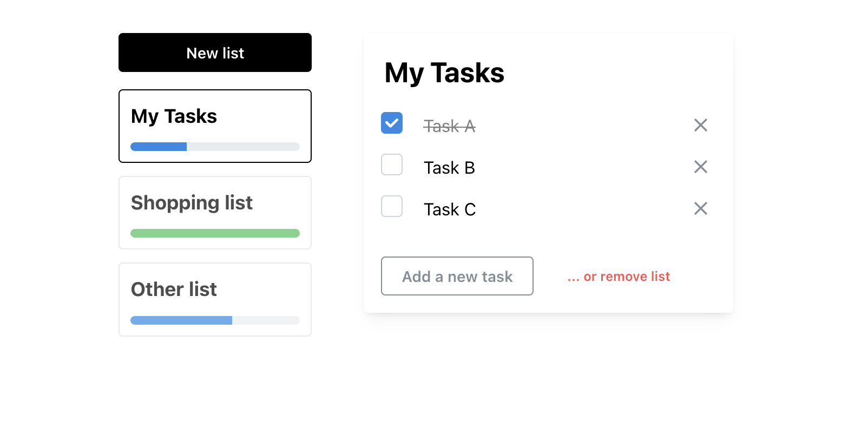Click the green Shopping list progress bar
The height and width of the screenshot is (434, 868).
[215, 233]
